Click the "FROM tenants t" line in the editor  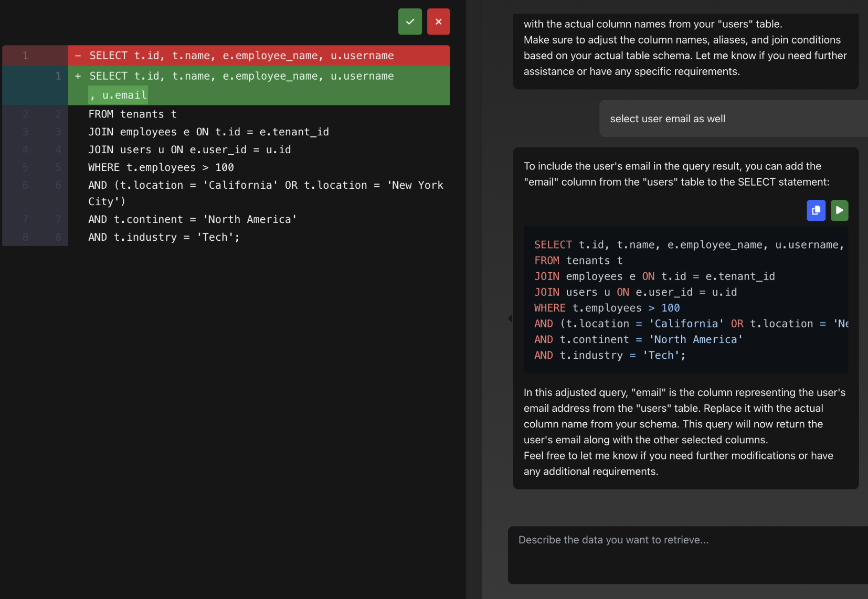pos(132,114)
